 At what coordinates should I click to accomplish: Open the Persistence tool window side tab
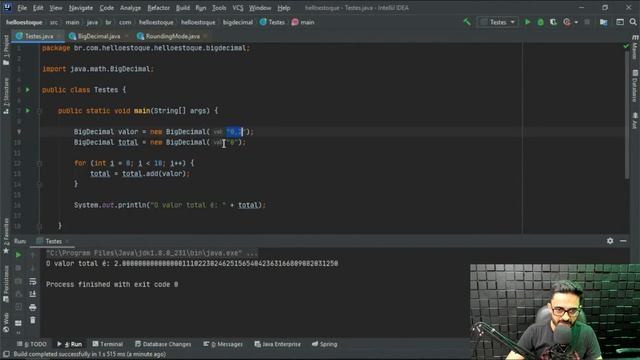point(6,284)
